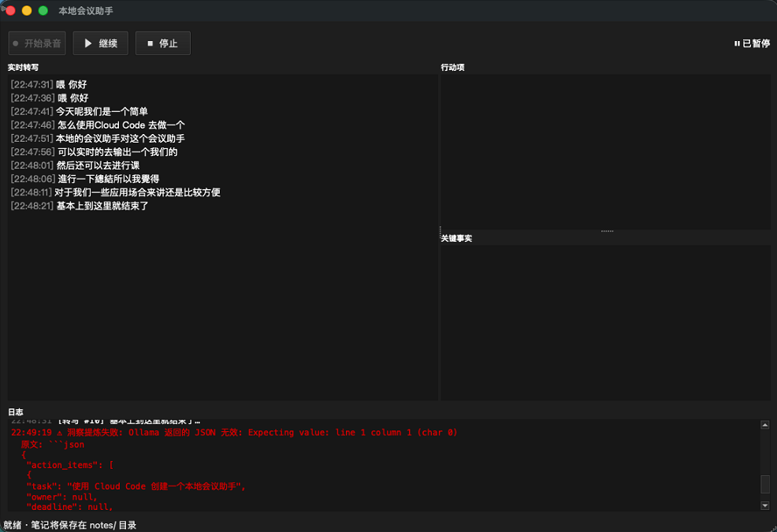Click transcript line 今天呢我们是一个简单
The image size is (777, 532).
(x=80, y=112)
